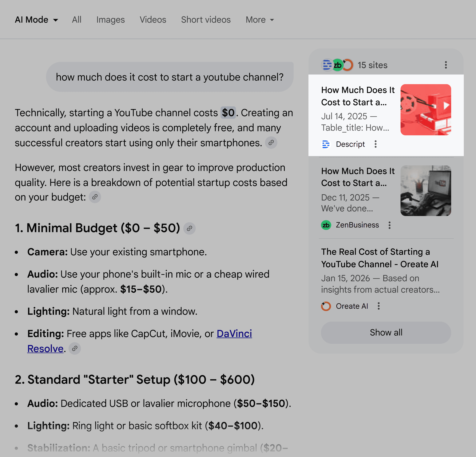Click the Oreate AI favicon on the third result

(x=326, y=306)
